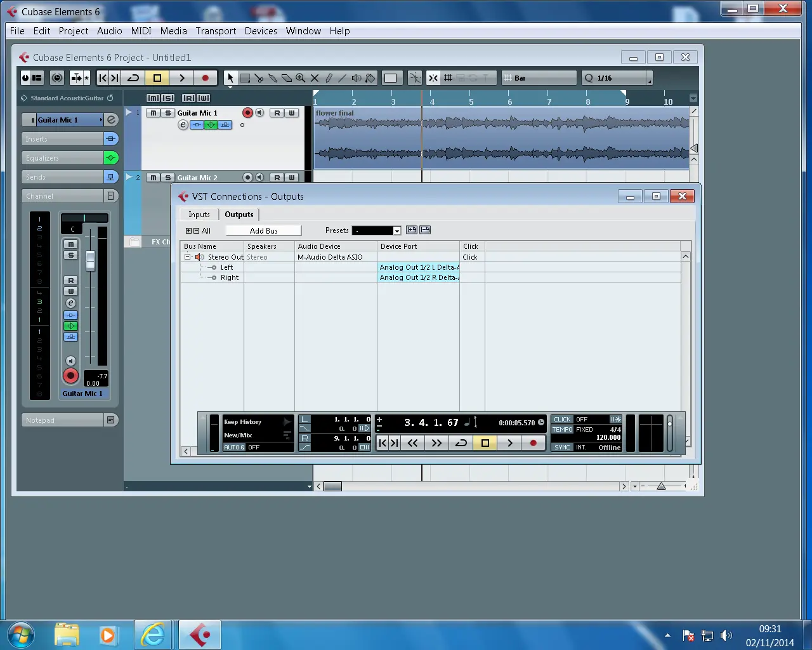Image resolution: width=812 pixels, height=650 pixels.
Task: Select the Outputs tab
Action: click(239, 215)
